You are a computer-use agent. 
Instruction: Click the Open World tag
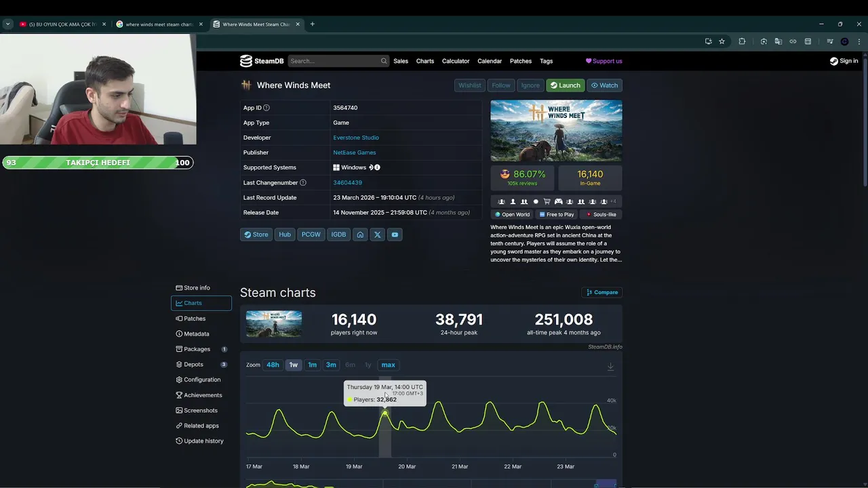tap(512, 214)
